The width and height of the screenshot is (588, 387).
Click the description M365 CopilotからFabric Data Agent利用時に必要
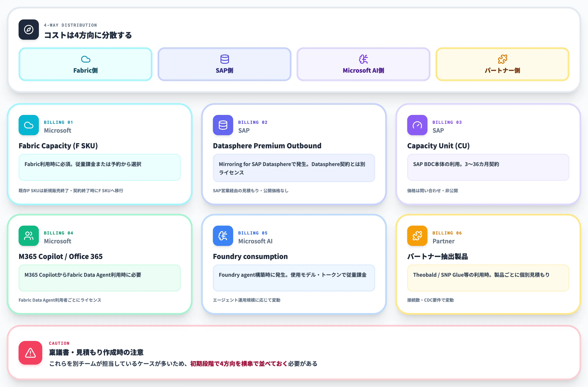coord(83,275)
